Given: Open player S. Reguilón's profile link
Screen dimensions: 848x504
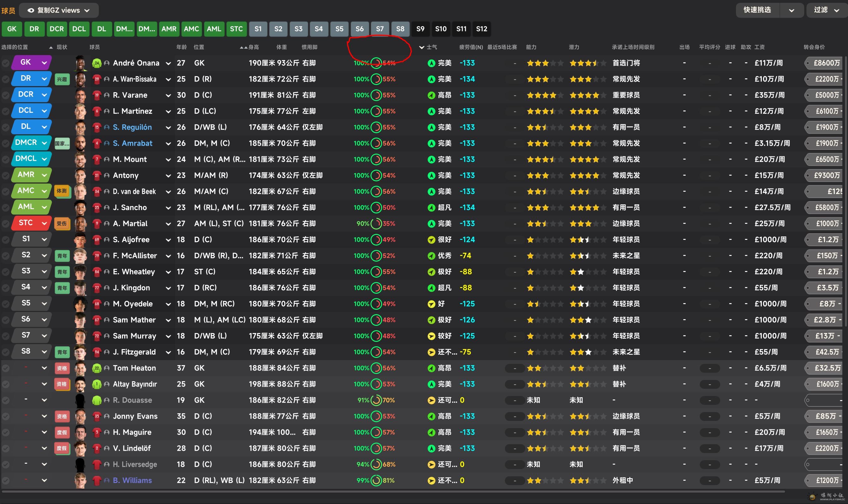Looking at the screenshot, I should [x=132, y=127].
